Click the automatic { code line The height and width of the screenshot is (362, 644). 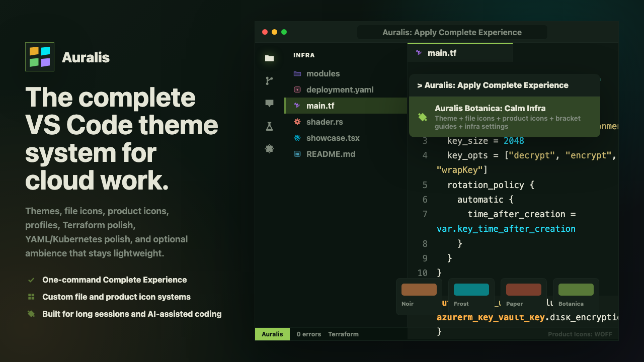coord(486,200)
